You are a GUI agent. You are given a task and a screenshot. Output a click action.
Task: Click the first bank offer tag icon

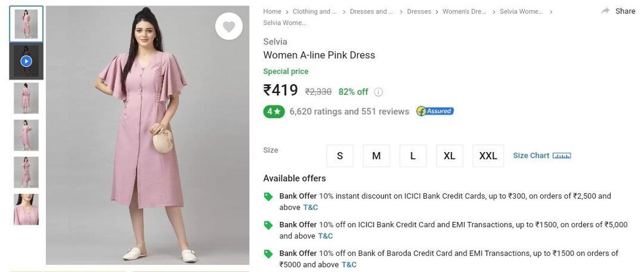coord(268,197)
